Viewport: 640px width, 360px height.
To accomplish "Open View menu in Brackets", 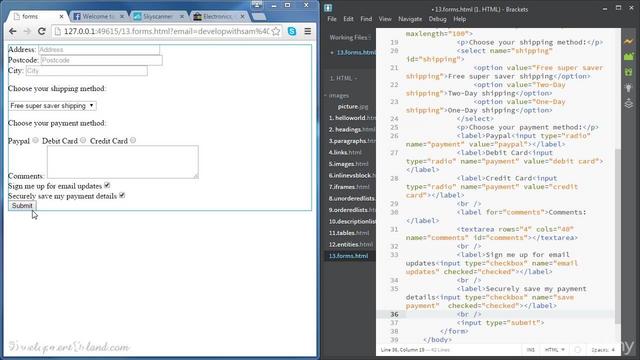I will (385, 19).
